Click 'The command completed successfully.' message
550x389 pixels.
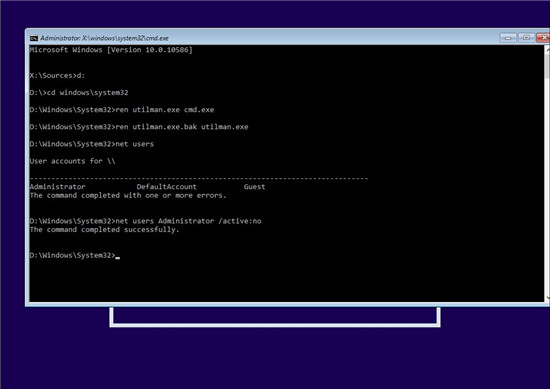coord(104,230)
